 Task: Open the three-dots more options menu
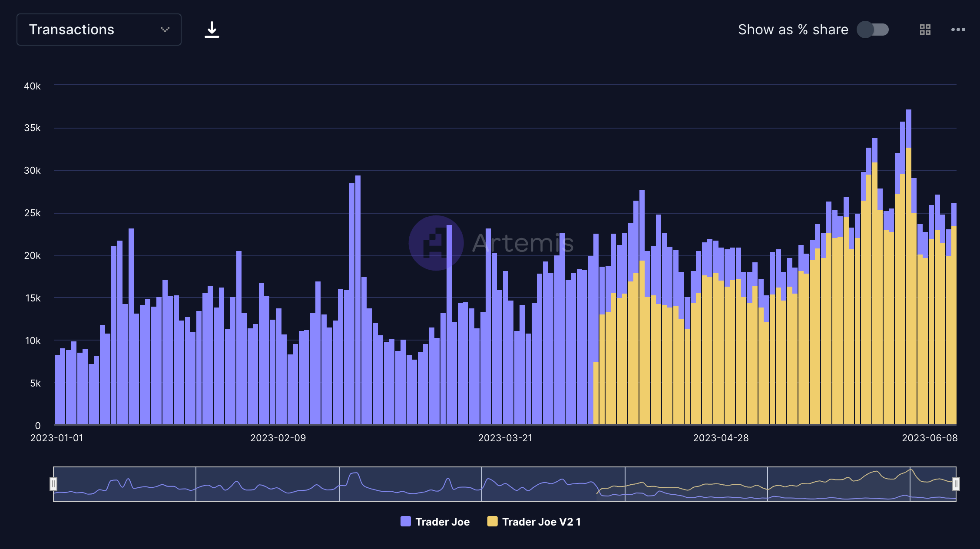point(958,30)
